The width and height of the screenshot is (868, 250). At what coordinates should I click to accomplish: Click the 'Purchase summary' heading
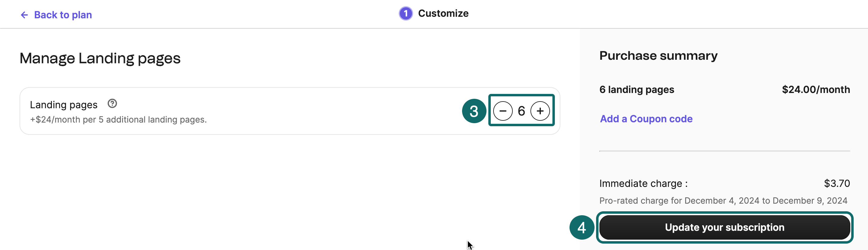[658, 55]
